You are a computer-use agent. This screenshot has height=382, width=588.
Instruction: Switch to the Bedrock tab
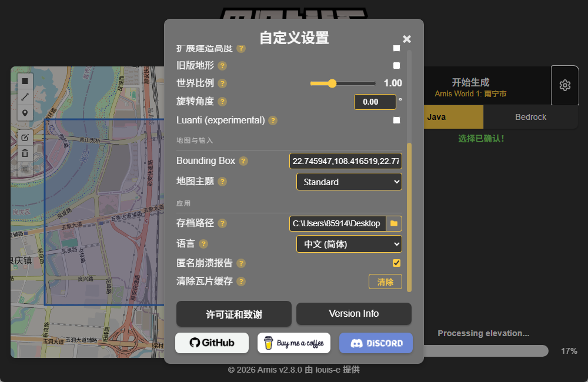point(530,117)
